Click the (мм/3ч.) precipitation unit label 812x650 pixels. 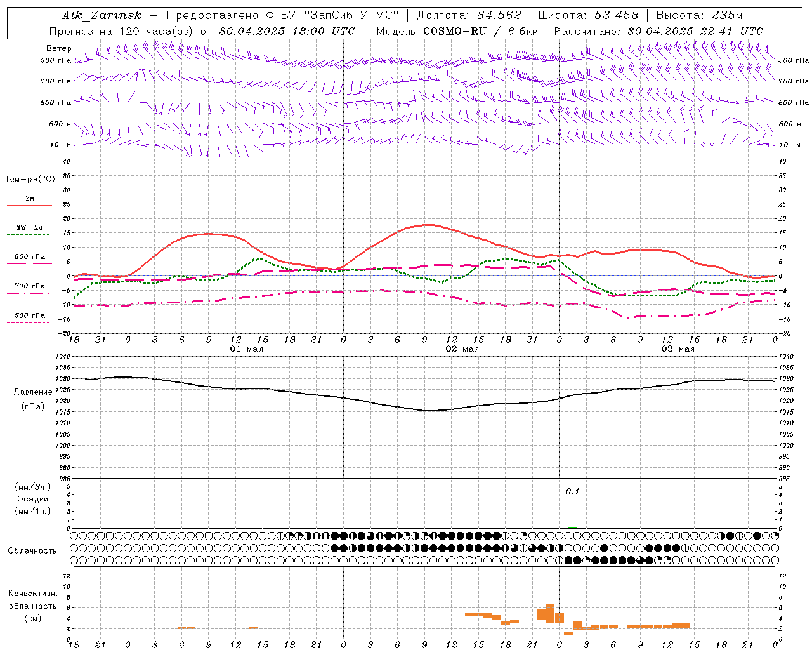point(33,487)
